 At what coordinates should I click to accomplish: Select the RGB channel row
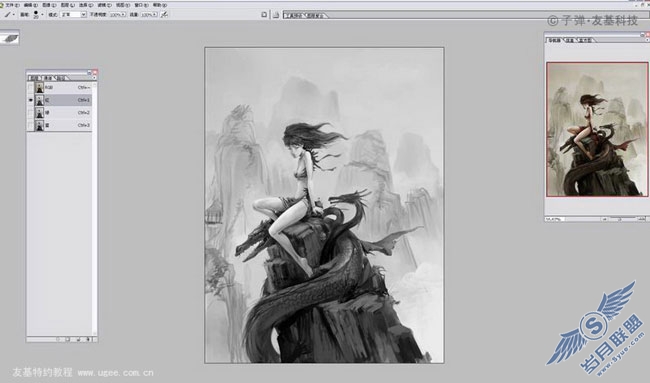pyautogui.click(x=59, y=87)
